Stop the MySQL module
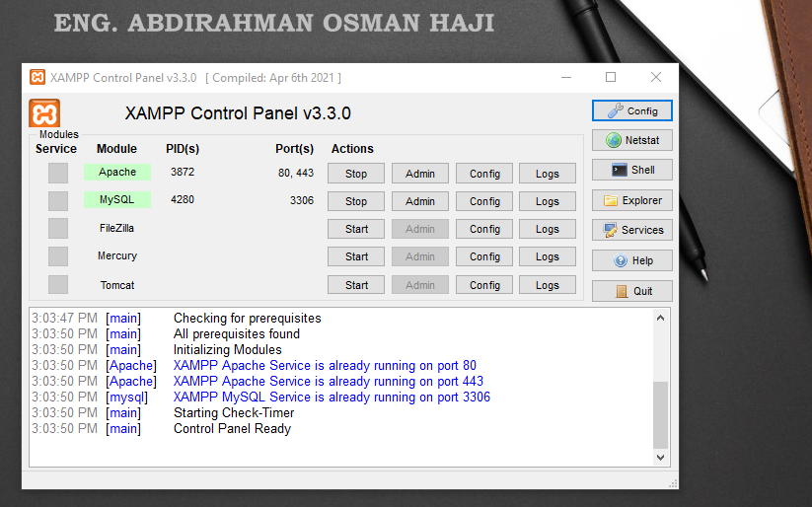 click(x=356, y=201)
